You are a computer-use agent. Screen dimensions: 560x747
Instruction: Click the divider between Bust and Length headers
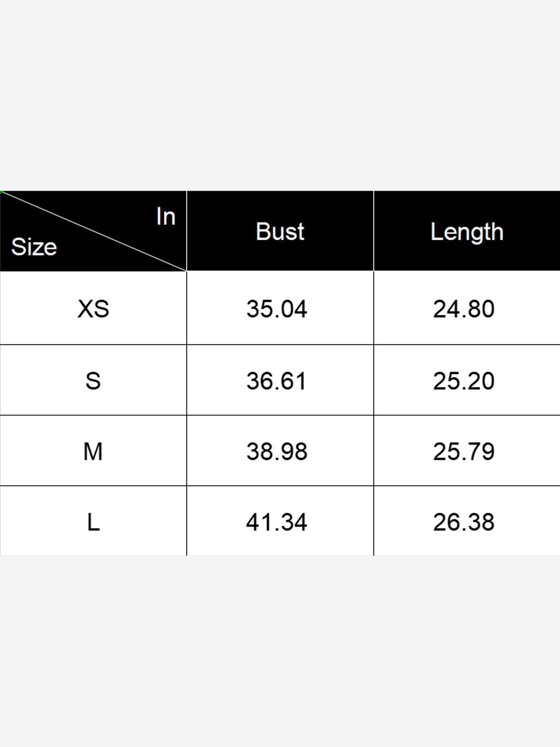(x=374, y=231)
